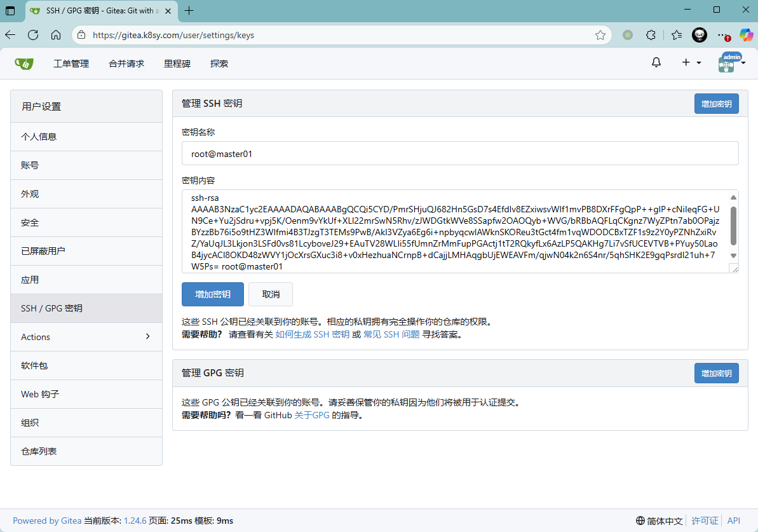758x532 pixels.
Task: Open 探索 in top navigation
Action: click(x=219, y=64)
